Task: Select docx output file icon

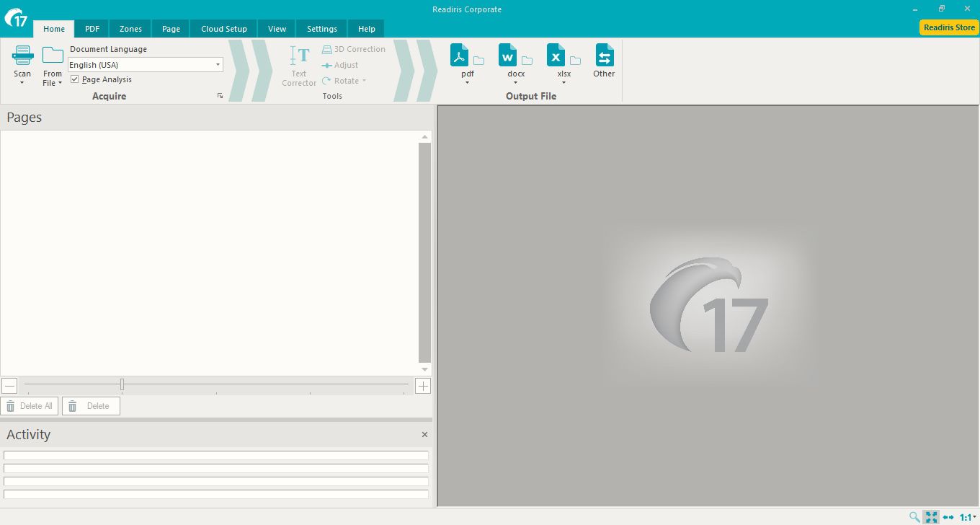Action: [508, 55]
